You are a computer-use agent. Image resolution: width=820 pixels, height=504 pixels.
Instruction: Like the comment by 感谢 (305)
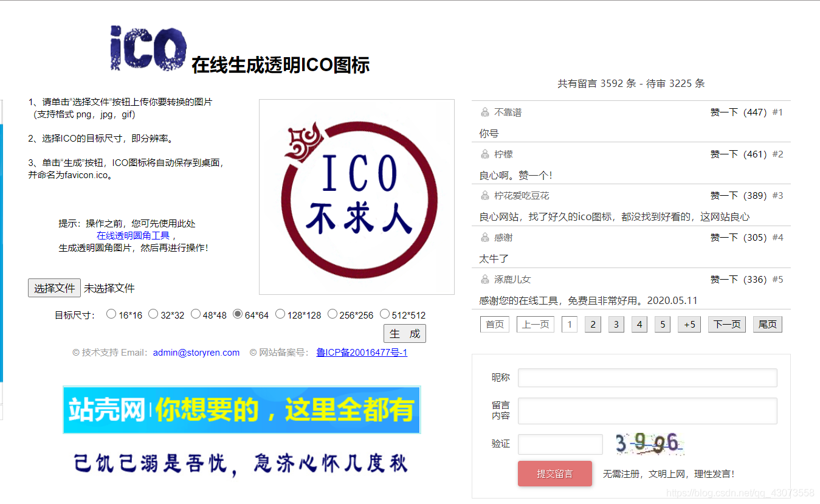[739, 238]
